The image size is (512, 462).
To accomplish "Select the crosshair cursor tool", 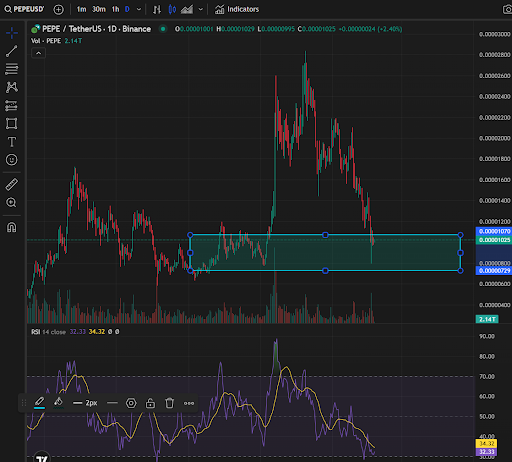I will (12, 33).
